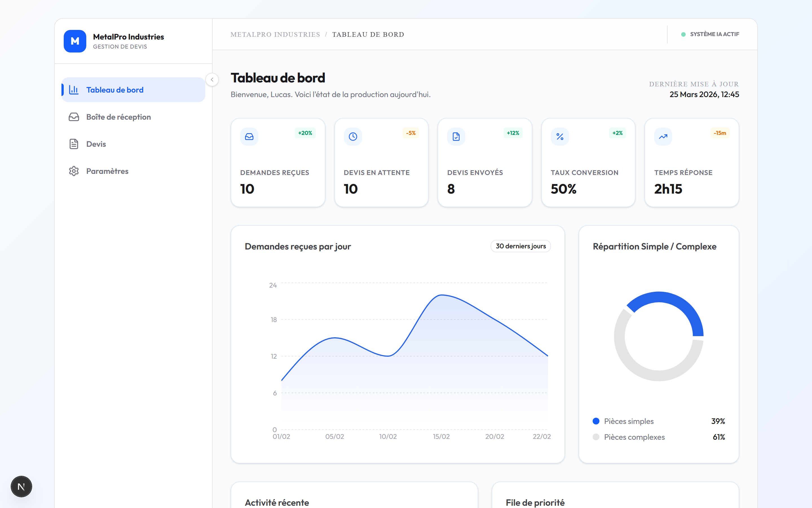This screenshot has height=508, width=812.
Task: Click the blue Pièces simples legend dot
Action: (x=596, y=421)
